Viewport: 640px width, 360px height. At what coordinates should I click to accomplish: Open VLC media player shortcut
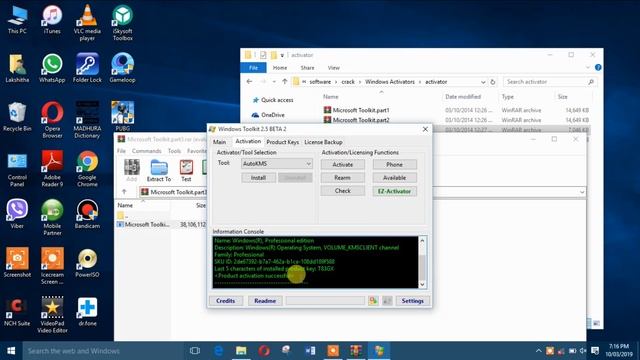(87, 22)
